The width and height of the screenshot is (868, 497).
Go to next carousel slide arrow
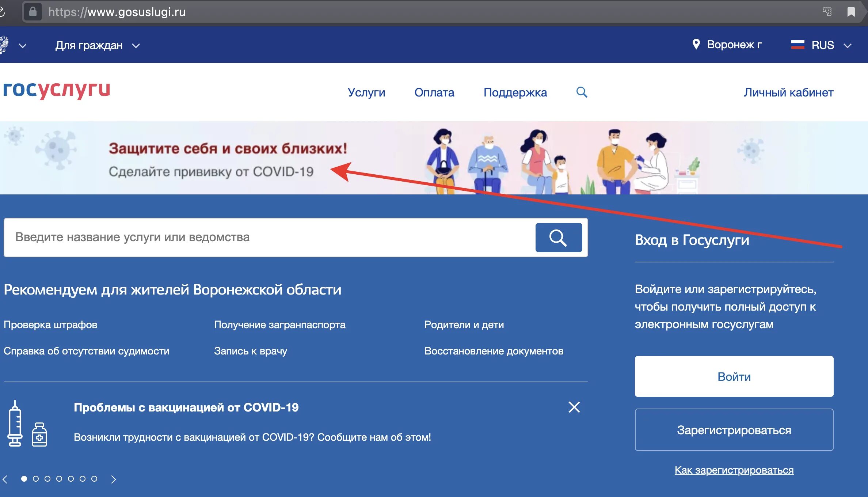coord(114,479)
